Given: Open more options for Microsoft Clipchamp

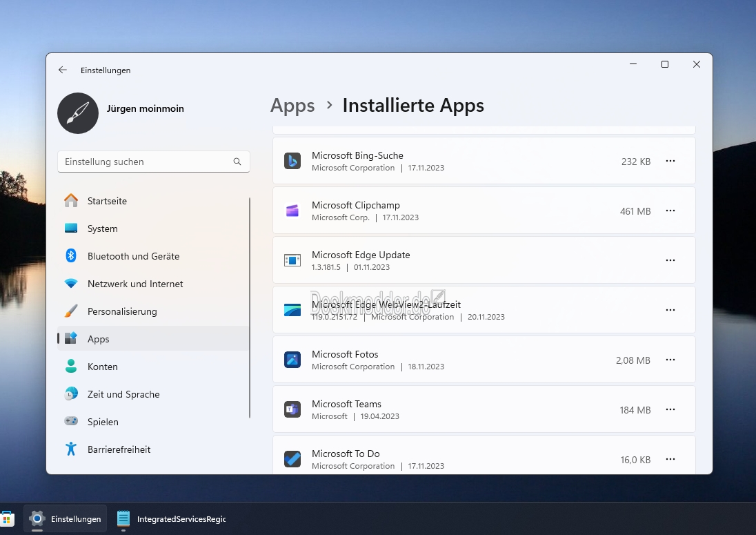Looking at the screenshot, I should (670, 211).
